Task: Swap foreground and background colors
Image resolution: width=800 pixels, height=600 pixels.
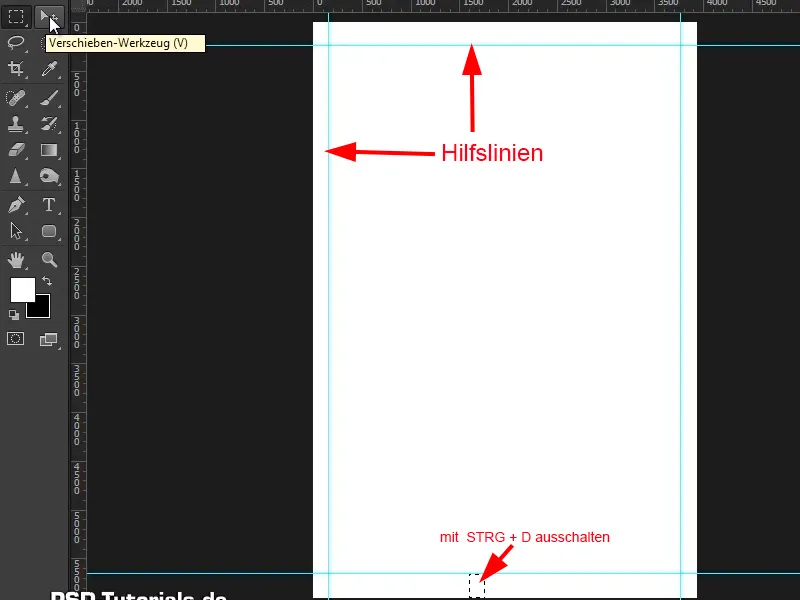Action: pos(47,281)
